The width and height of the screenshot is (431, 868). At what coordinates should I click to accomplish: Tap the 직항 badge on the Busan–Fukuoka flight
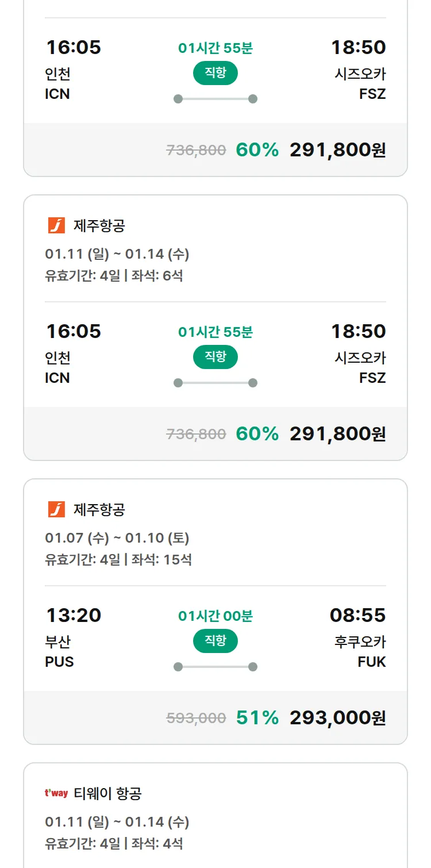click(x=215, y=641)
